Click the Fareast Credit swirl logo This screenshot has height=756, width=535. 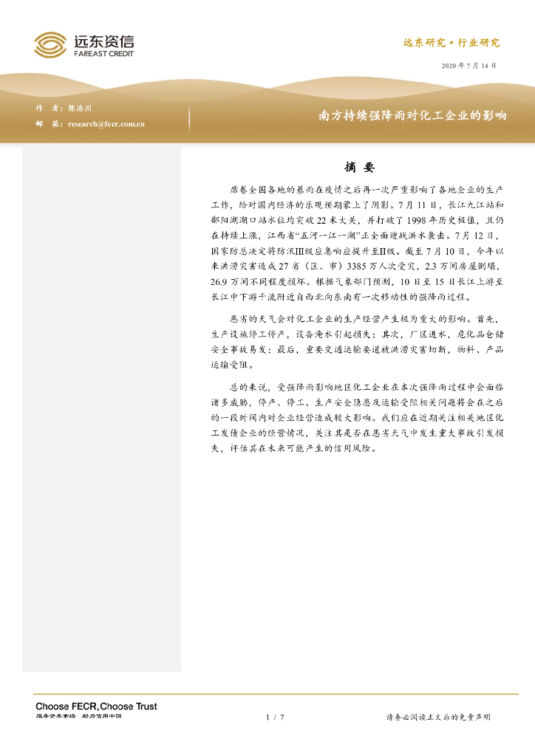[50, 45]
